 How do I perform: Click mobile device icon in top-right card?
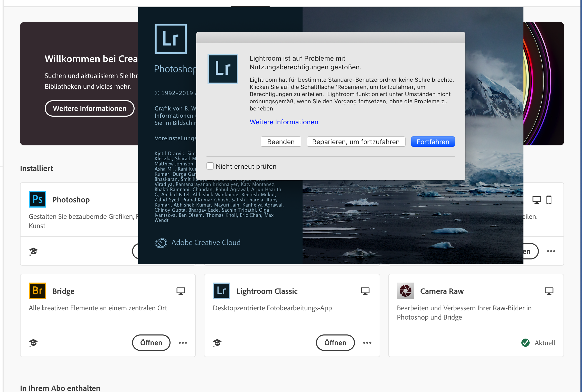tap(549, 200)
